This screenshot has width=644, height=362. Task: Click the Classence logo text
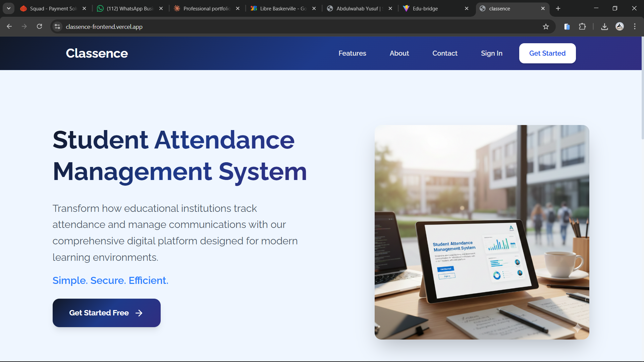[97, 53]
